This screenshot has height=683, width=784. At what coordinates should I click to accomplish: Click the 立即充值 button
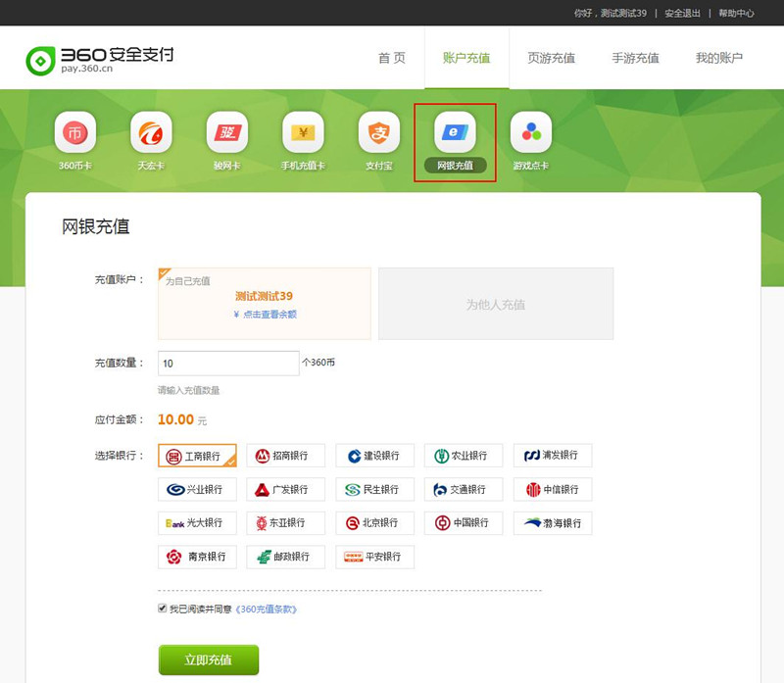pos(209,659)
